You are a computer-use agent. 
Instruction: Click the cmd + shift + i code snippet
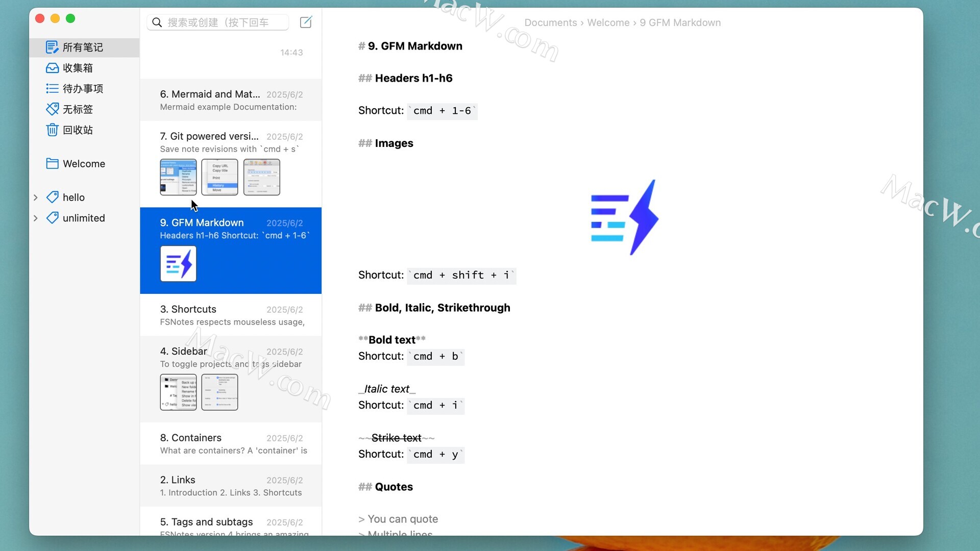click(x=461, y=275)
